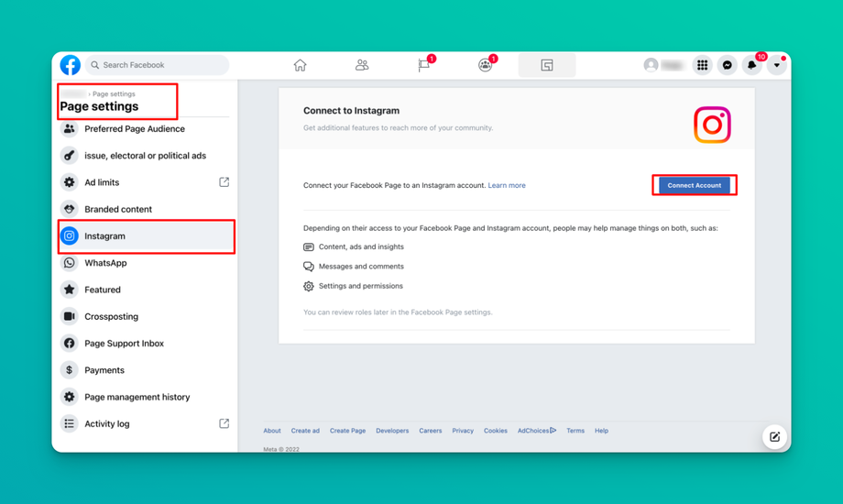Click the Activity log list icon
Viewport: 843px width, 504px height.
[70, 424]
